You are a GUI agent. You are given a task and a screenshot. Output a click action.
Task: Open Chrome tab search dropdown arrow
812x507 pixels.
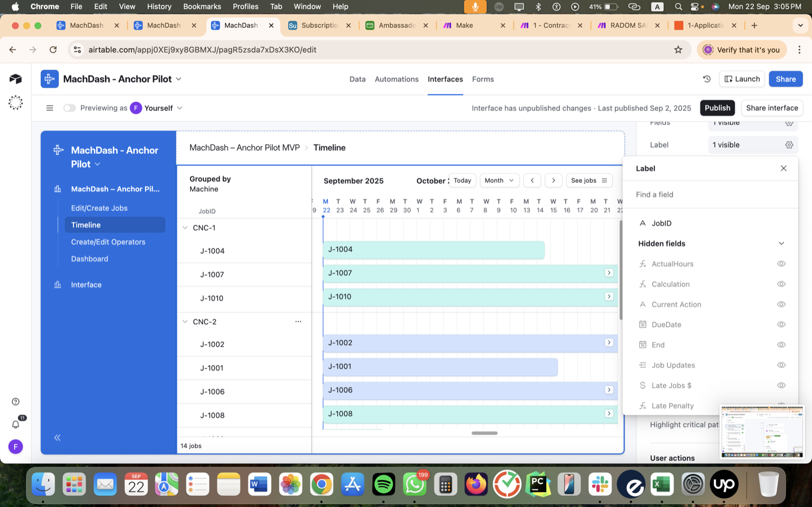[x=800, y=25]
